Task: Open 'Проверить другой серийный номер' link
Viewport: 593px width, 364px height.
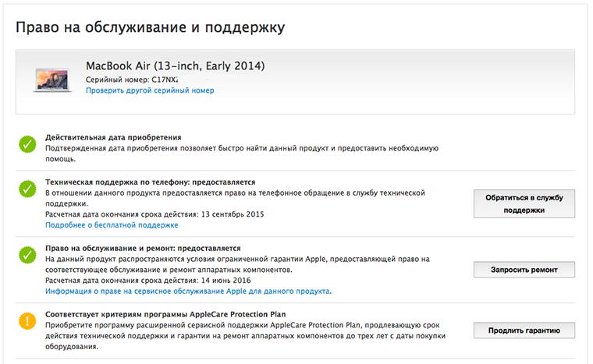Action: coord(150,90)
